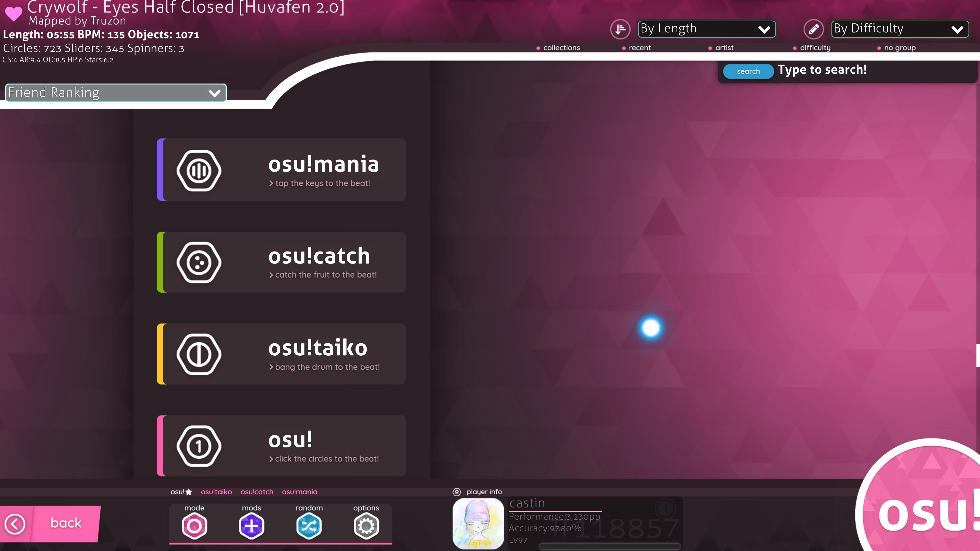Click the osu!taiko drum hexagon icon
The width and height of the screenshot is (980, 551).
pos(199,354)
